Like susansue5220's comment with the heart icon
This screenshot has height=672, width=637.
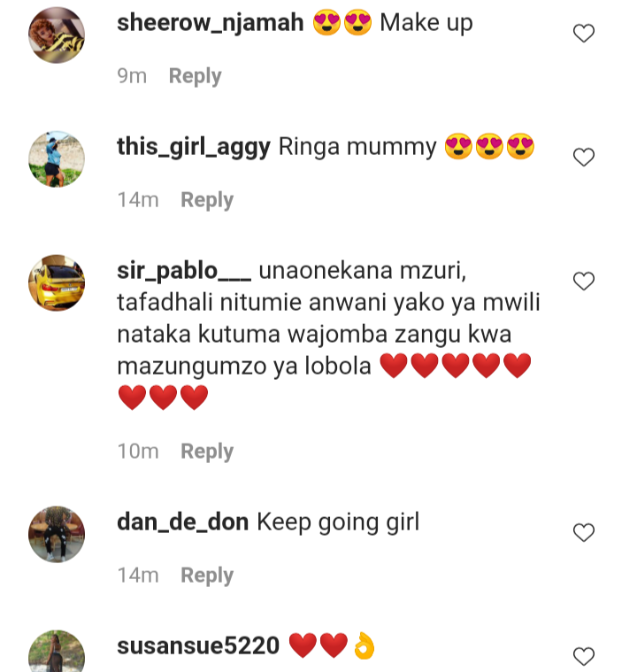(x=583, y=656)
